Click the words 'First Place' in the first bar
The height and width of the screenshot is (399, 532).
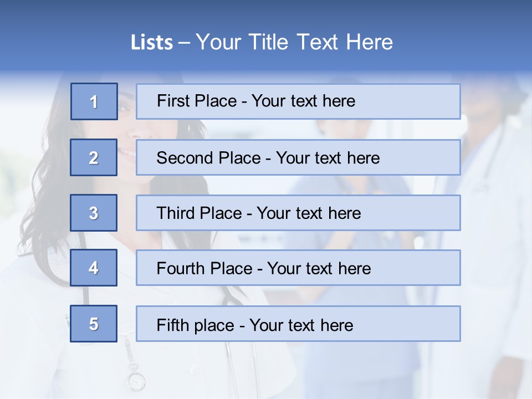(x=197, y=101)
